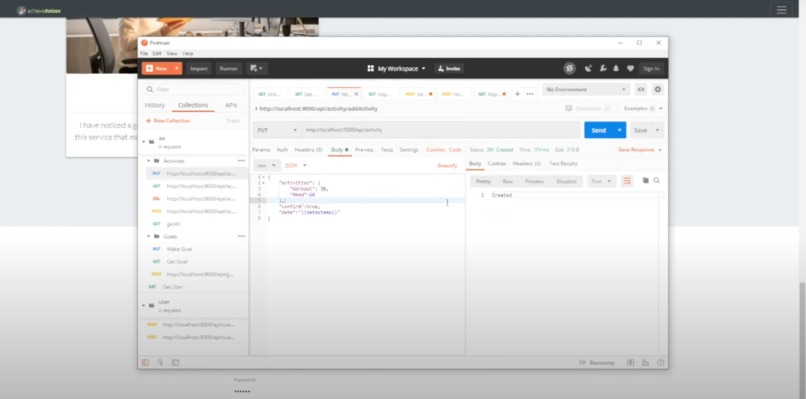Click the Sign In button
806x399 pixels.
click(651, 68)
